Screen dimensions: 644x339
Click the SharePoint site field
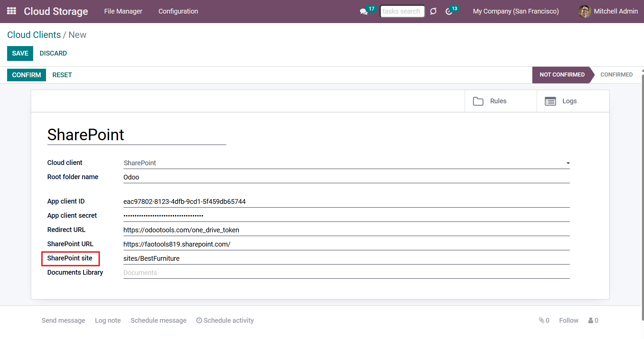click(347, 258)
